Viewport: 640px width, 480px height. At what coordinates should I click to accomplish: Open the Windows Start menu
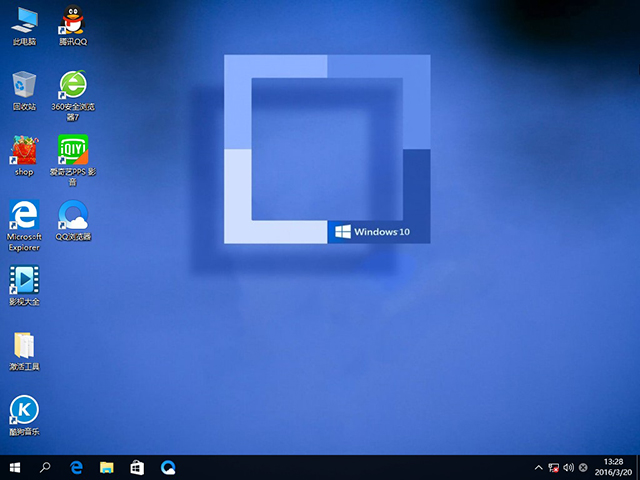click(x=15, y=467)
